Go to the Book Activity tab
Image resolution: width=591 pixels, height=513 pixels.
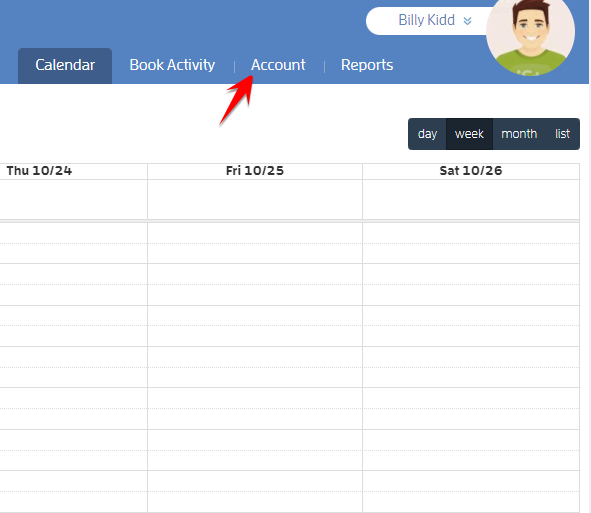coord(172,65)
